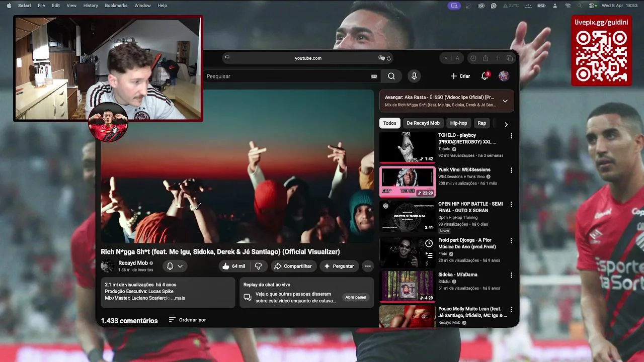
Task: Click the main video player area
Action: pos(237,166)
